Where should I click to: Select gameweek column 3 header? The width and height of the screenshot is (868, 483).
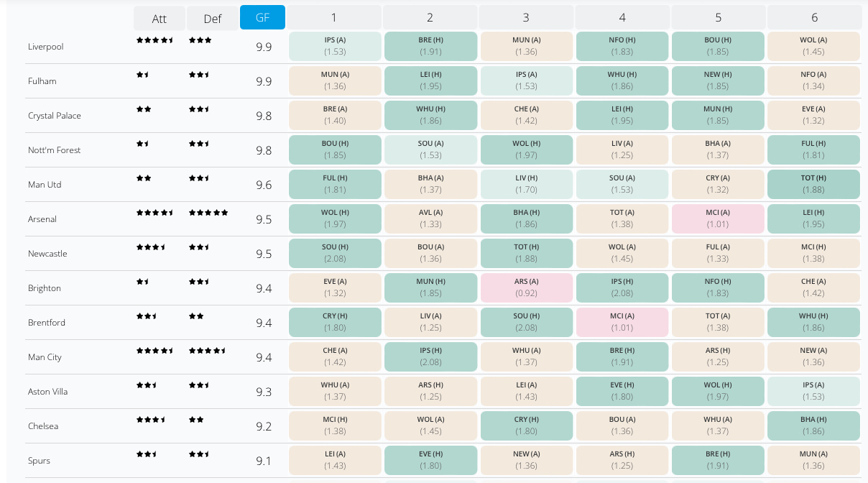tap(527, 17)
